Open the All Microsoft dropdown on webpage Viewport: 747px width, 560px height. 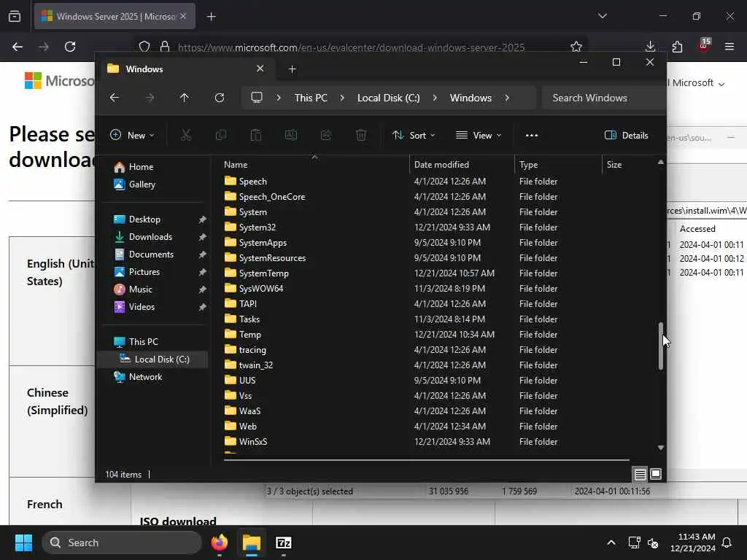[697, 83]
